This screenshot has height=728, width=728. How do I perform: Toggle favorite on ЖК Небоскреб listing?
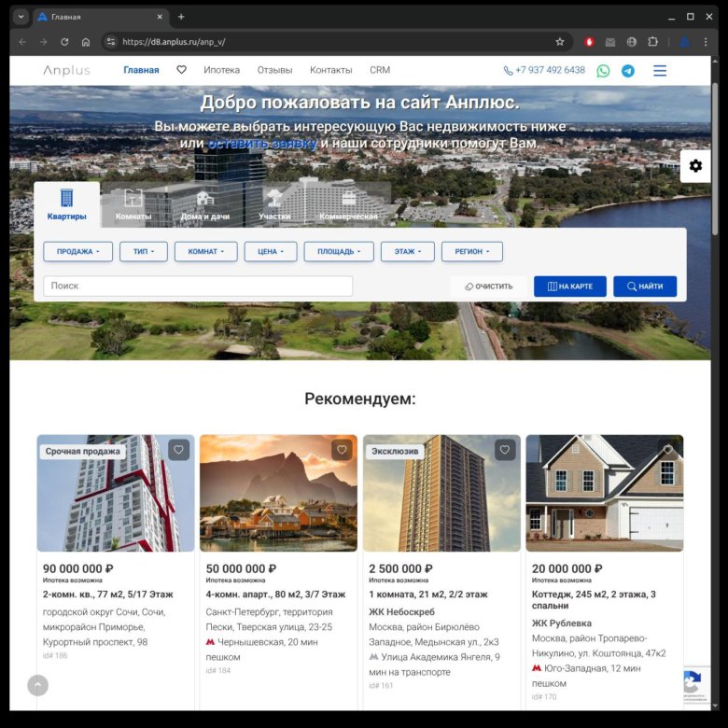[505, 450]
